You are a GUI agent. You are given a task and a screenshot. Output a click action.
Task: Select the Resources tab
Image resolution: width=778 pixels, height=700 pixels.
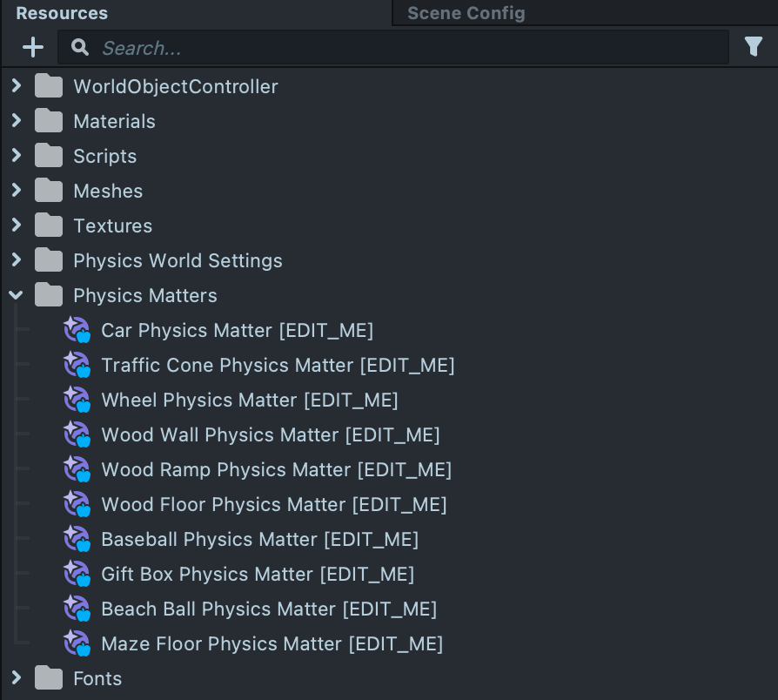tap(62, 13)
